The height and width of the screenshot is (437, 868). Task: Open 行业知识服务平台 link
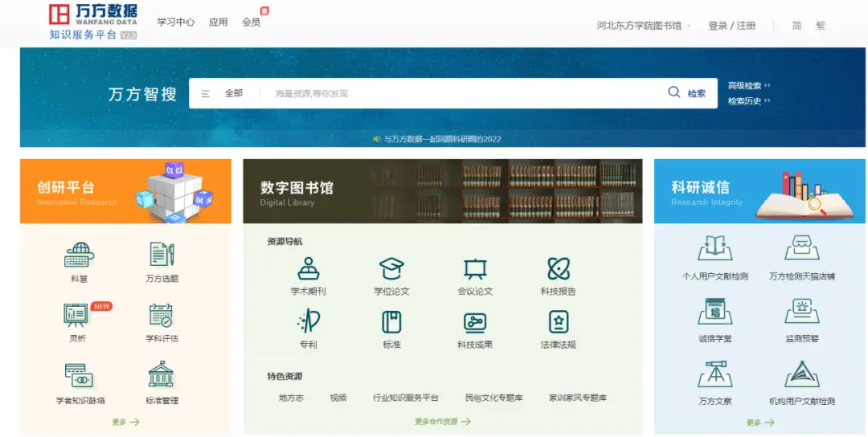click(x=406, y=398)
